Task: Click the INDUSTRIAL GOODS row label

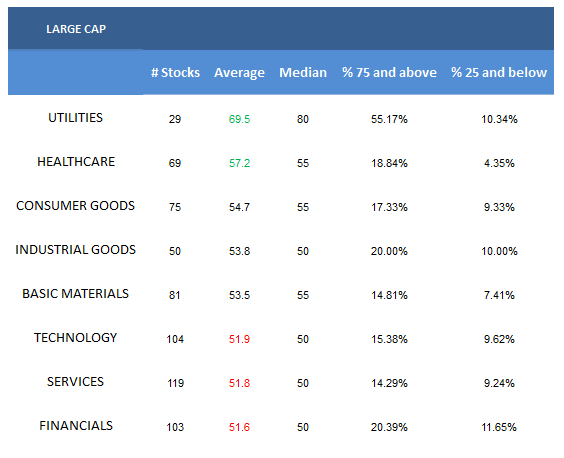Action: tap(76, 249)
